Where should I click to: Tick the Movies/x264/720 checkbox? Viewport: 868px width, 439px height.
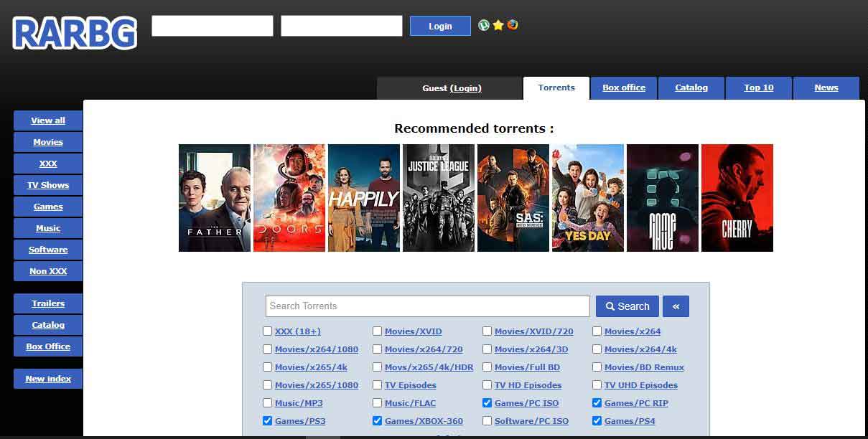click(x=377, y=349)
